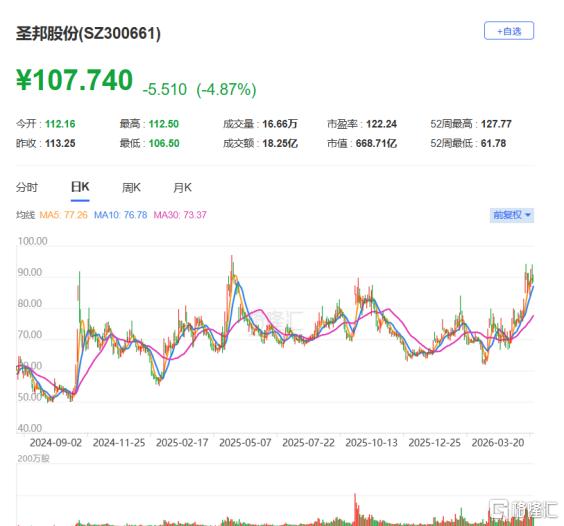Click the MA5: 77.26 indicator label
This screenshot has height=526, width=564.
click(x=63, y=215)
